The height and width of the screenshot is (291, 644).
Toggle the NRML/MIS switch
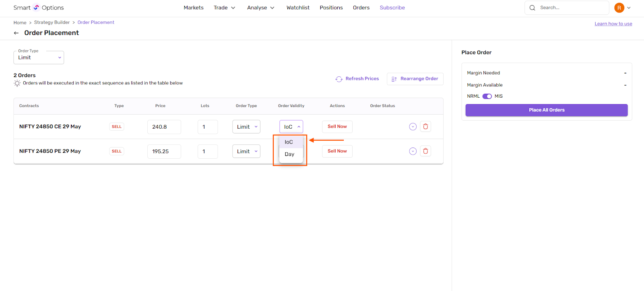coord(487,96)
